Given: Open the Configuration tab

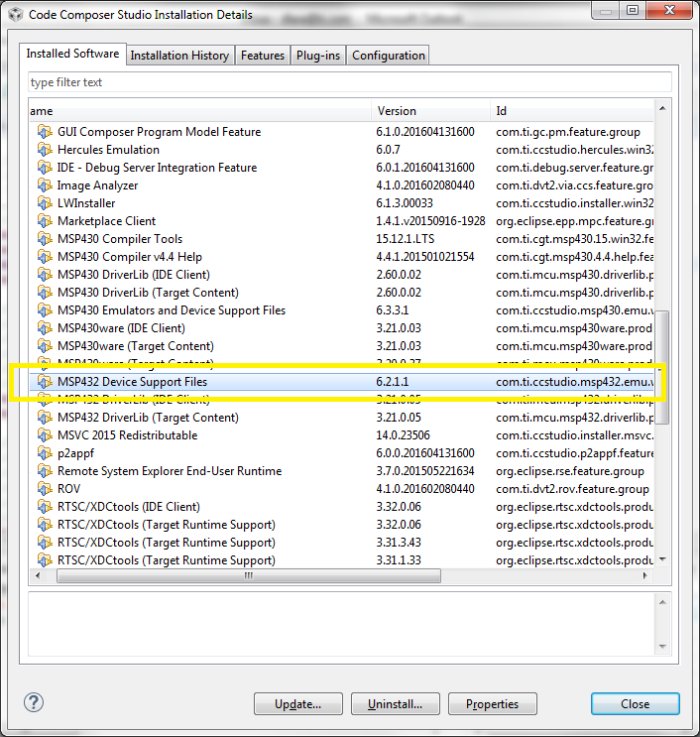Looking at the screenshot, I should pos(389,56).
